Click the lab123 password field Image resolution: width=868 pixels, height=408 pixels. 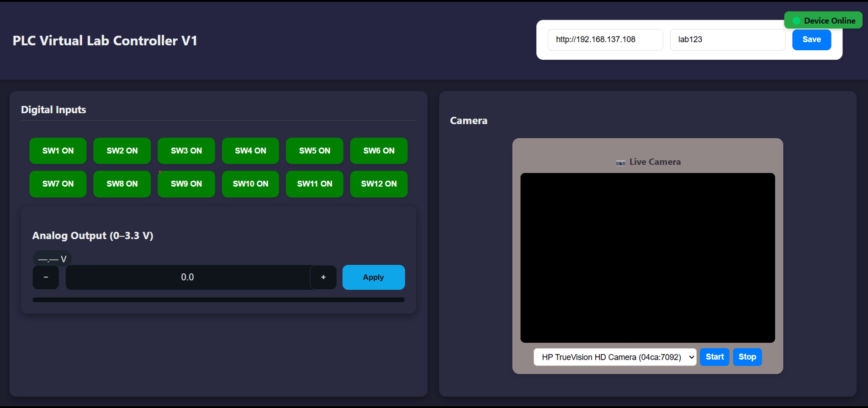pos(728,40)
